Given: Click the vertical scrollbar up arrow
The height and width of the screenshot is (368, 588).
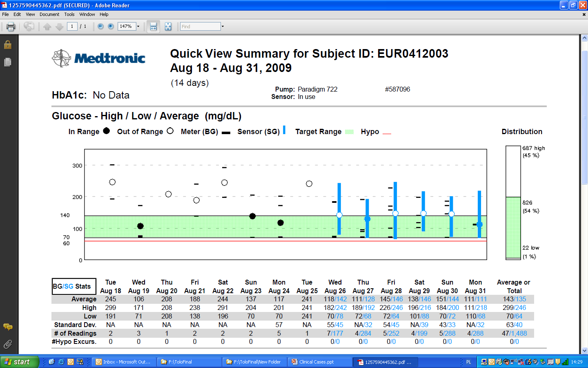Looking at the screenshot, I should point(584,38).
